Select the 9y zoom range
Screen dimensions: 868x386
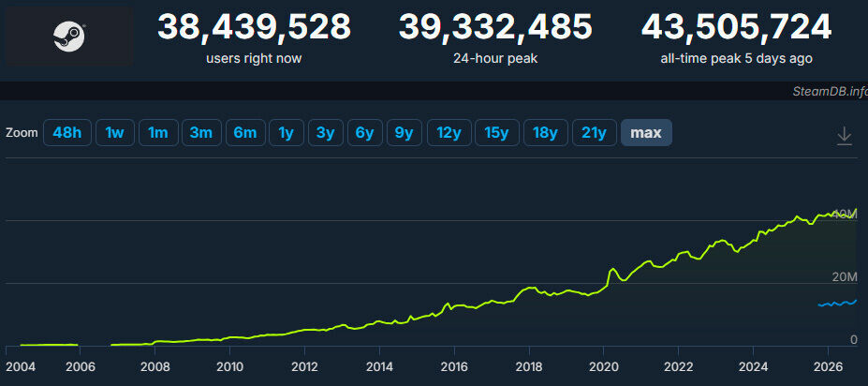click(405, 133)
